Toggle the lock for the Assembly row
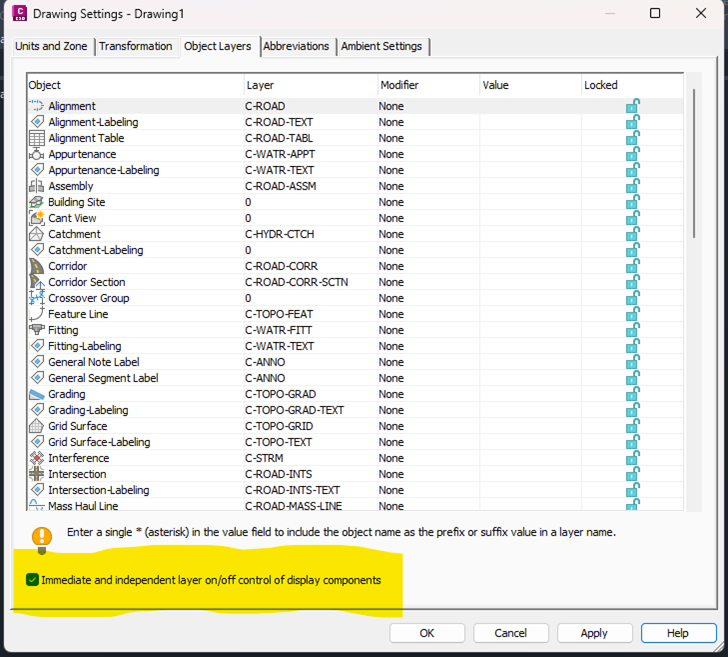728x657 pixels. (632, 186)
